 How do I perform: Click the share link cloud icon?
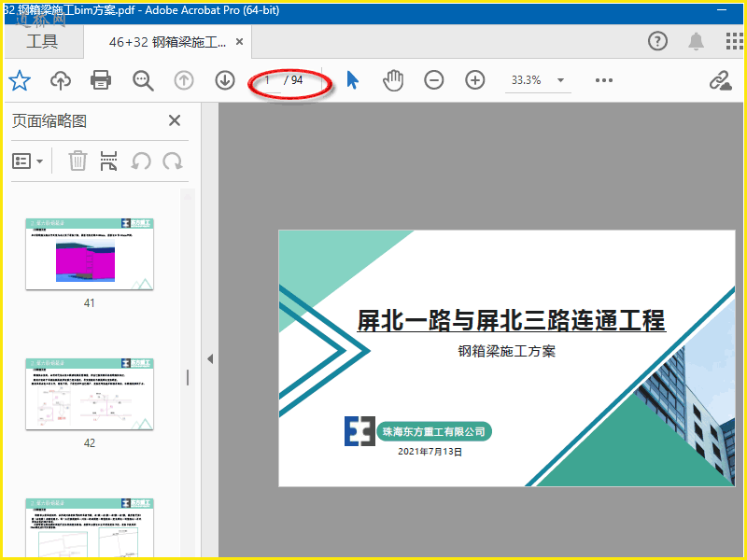click(720, 80)
